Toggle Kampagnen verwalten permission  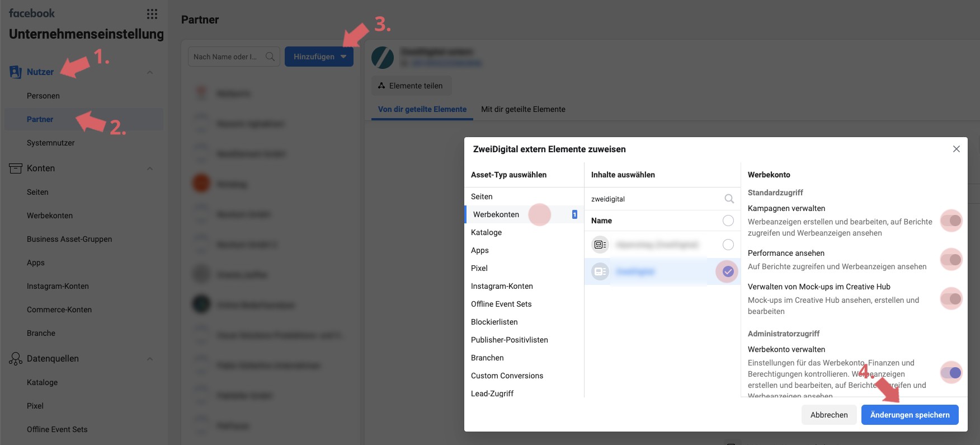click(951, 221)
